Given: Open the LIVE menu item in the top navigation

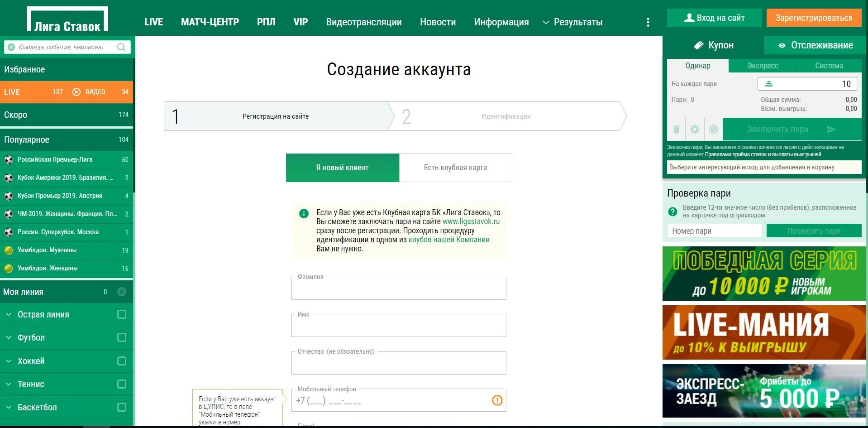Looking at the screenshot, I should coord(154,22).
